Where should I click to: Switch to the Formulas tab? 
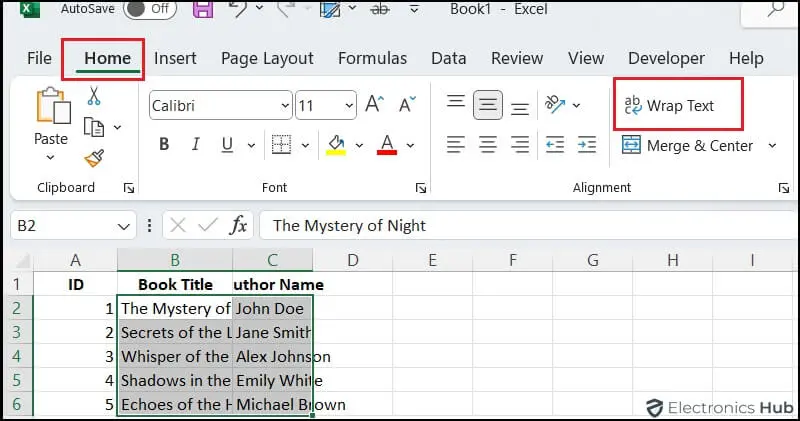tap(372, 58)
